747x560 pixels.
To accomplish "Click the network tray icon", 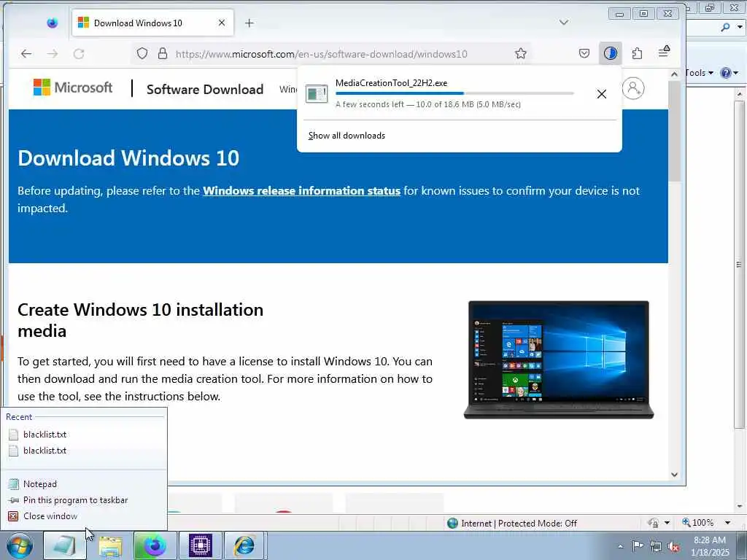I will 656,547.
